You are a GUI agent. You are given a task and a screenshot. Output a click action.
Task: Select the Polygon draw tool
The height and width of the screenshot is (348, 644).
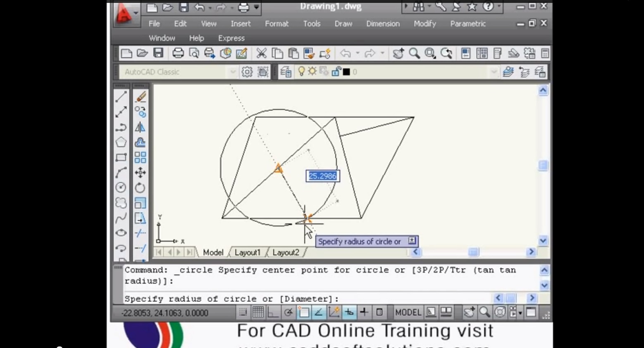tap(121, 142)
